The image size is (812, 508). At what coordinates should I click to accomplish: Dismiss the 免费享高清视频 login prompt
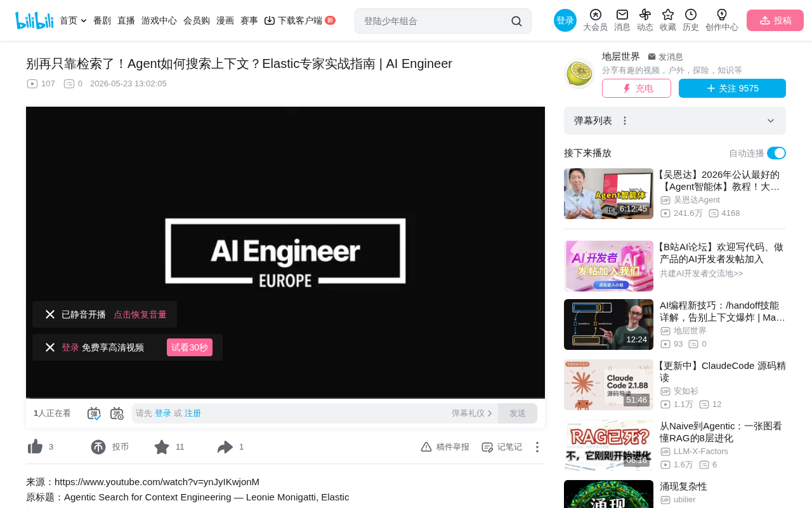(50, 347)
